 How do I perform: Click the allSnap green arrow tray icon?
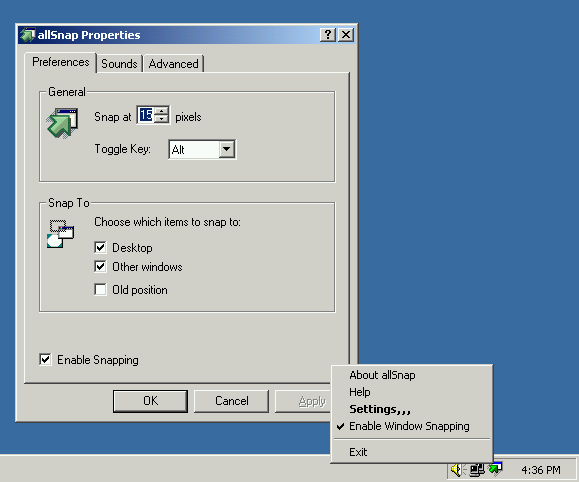[495, 469]
